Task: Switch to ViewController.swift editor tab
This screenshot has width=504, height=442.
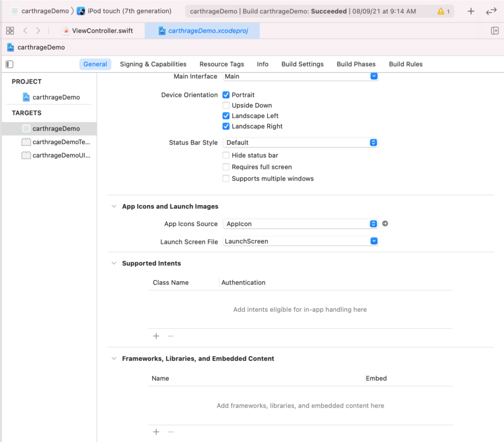Action: (x=98, y=31)
